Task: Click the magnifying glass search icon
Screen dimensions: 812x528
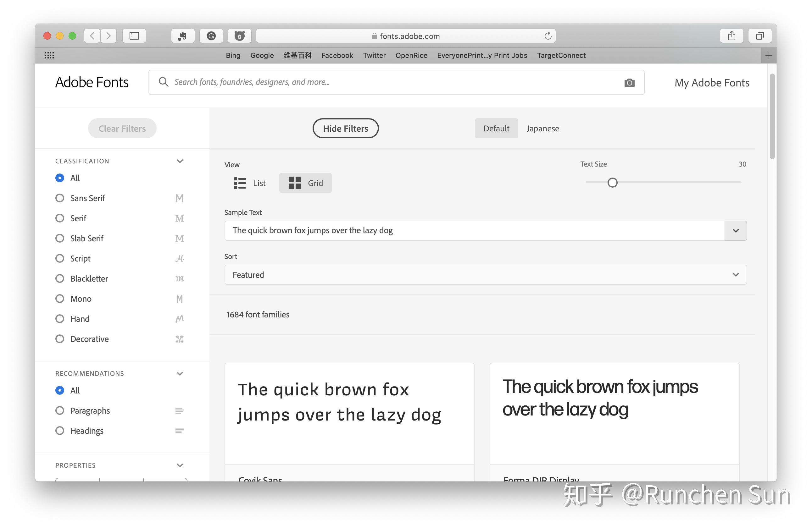Action: (x=164, y=82)
